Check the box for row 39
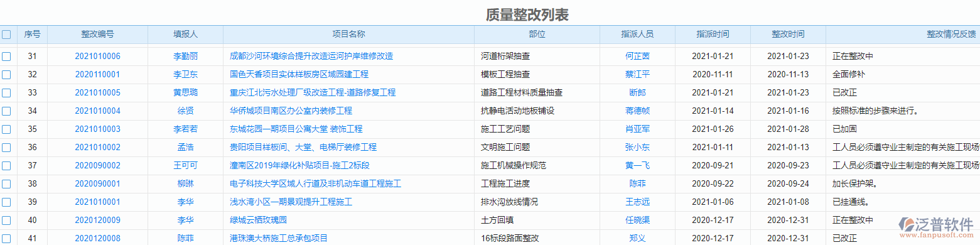This screenshot has height=245, width=980. coord(6,202)
